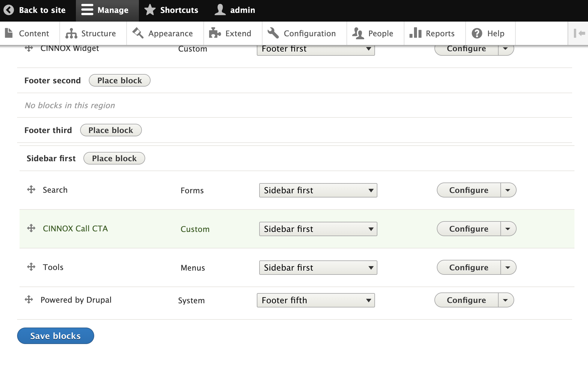Screen dimensions: 588x365
Task: Click Save blocks button
Action: coord(55,336)
